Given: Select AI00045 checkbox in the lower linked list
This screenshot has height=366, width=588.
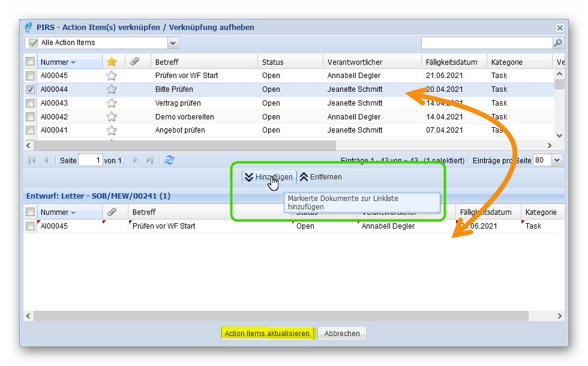Looking at the screenshot, I should 30,226.
